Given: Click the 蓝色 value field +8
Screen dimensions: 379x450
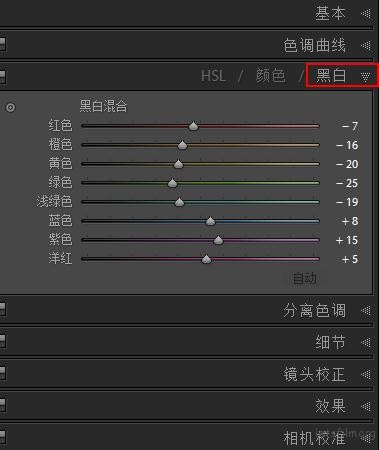Looking at the screenshot, I should click(350, 221).
